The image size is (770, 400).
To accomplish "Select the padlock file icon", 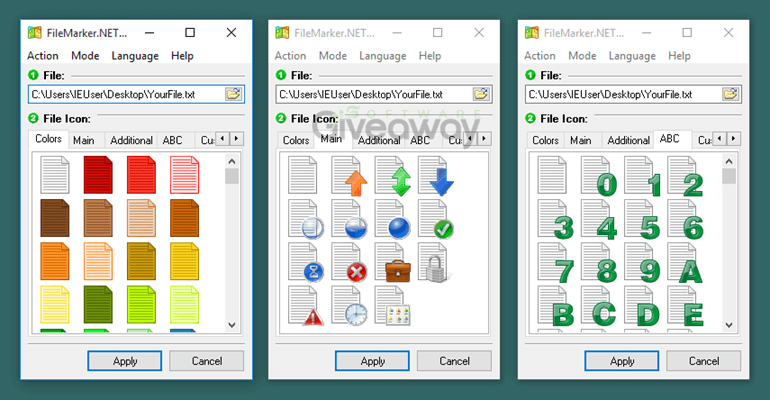I will pos(434,262).
